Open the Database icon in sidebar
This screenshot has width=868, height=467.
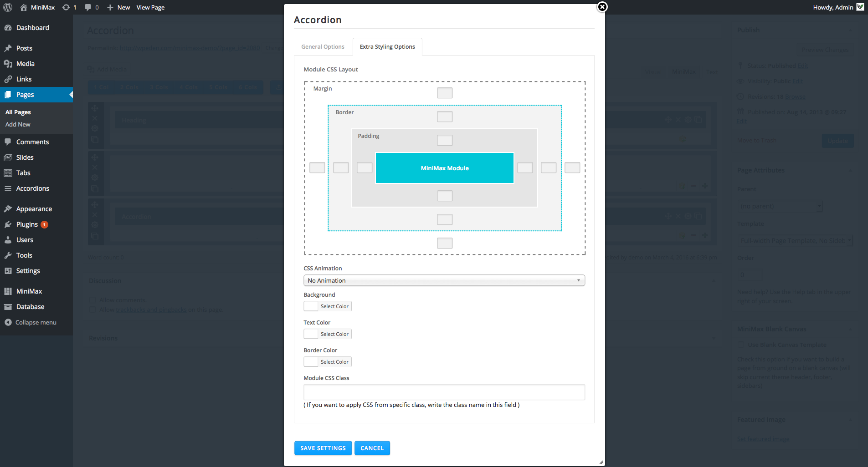[8, 307]
